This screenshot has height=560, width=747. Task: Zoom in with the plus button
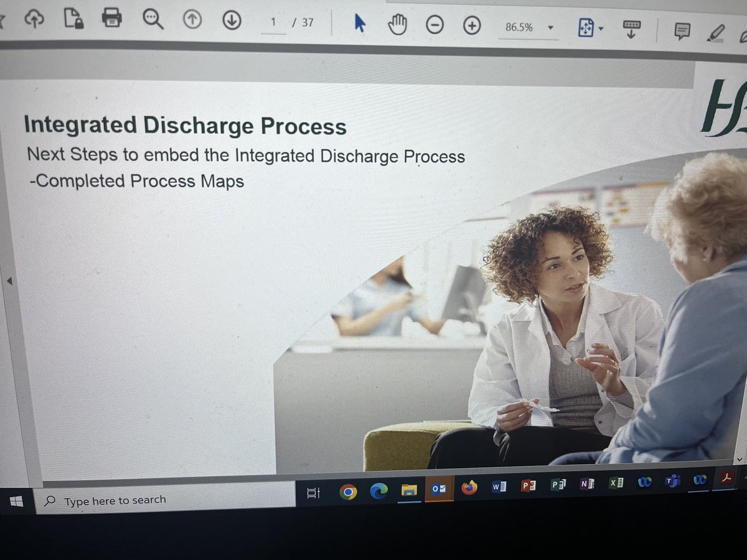pos(472,26)
